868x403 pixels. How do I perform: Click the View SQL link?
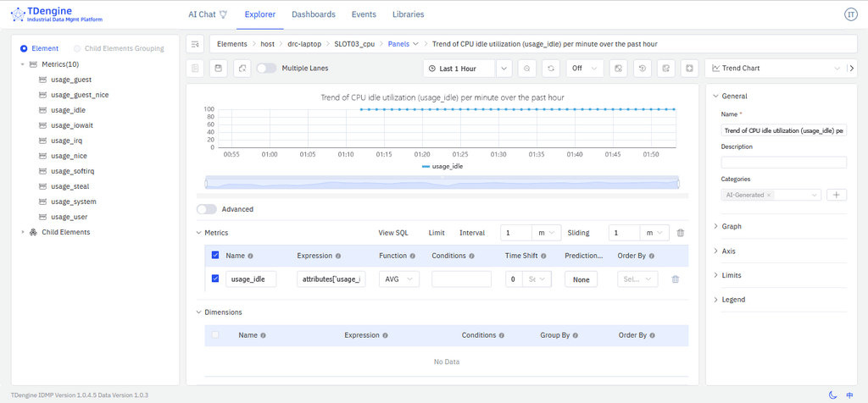392,233
